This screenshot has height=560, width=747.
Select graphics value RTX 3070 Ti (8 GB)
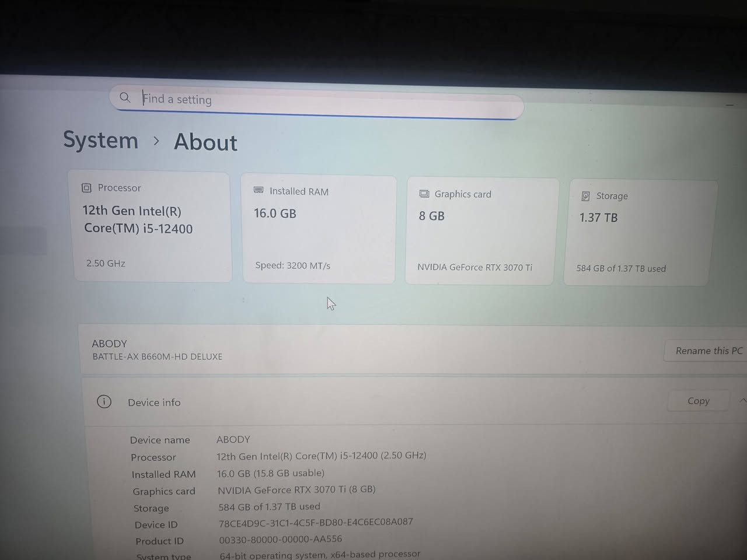click(x=296, y=489)
